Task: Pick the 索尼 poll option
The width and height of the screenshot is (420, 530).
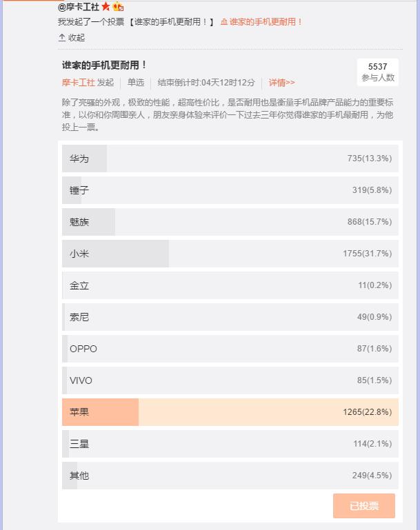Action: pyautogui.click(x=230, y=317)
